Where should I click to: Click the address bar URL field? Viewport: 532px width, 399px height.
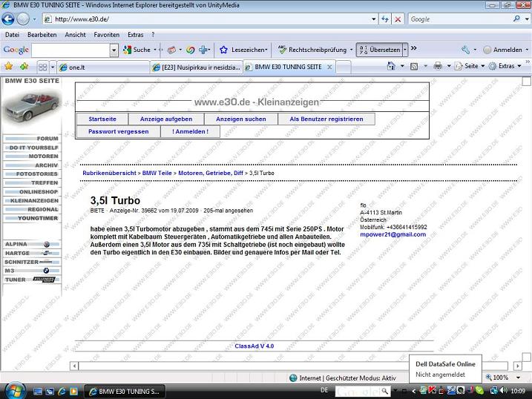click(x=208, y=19)
